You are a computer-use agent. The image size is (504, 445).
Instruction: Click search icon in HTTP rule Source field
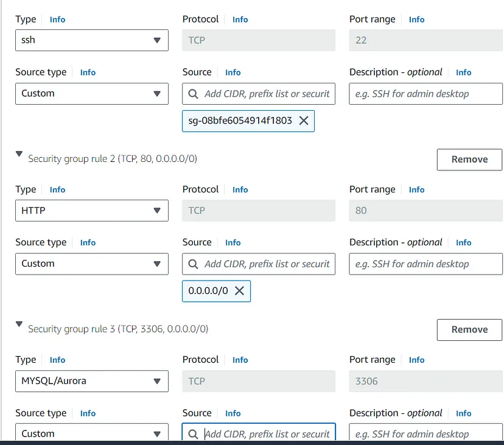tap(193, 264)
